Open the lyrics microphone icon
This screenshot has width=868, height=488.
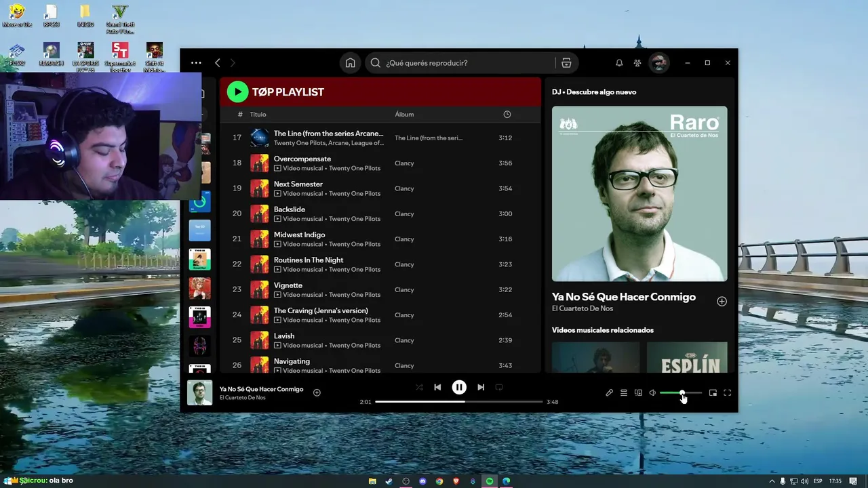point(609,392)
